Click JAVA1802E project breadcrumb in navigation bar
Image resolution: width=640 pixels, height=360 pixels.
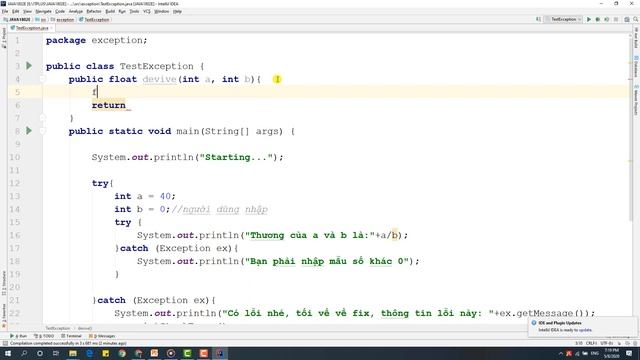coord(17,20)
